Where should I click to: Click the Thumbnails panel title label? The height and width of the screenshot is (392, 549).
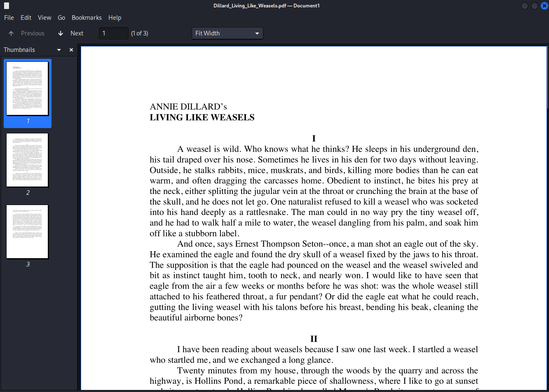click(19, 50)
